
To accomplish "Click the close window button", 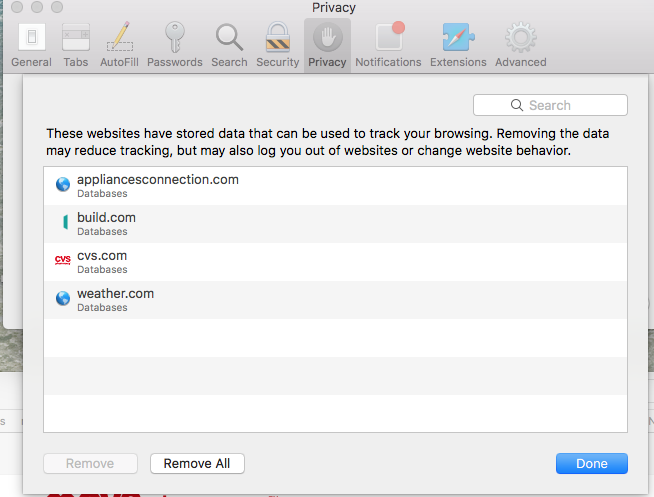I will pyautogui.click(x=17, y=7).
